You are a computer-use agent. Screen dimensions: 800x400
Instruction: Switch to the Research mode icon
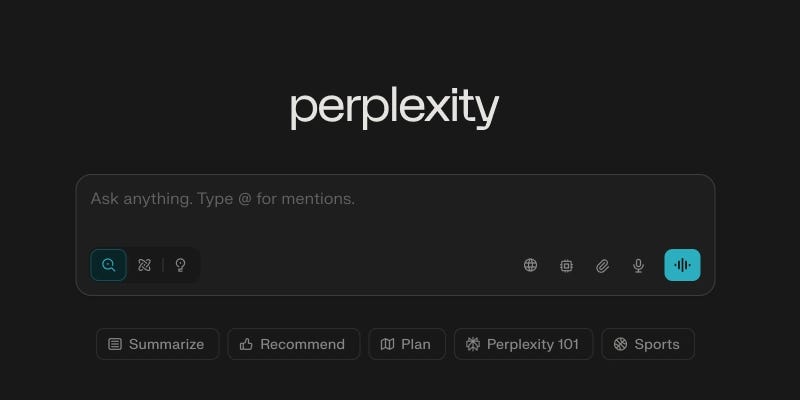coord(144,265)
